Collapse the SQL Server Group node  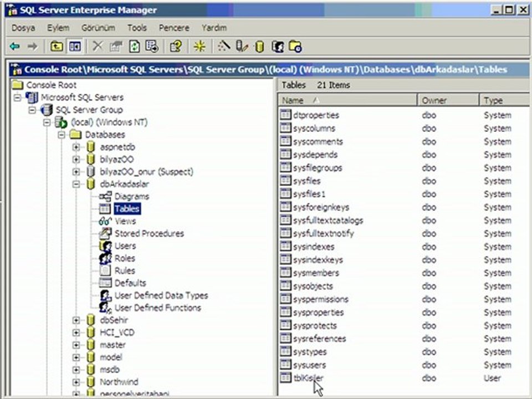(x=32, y=110)
